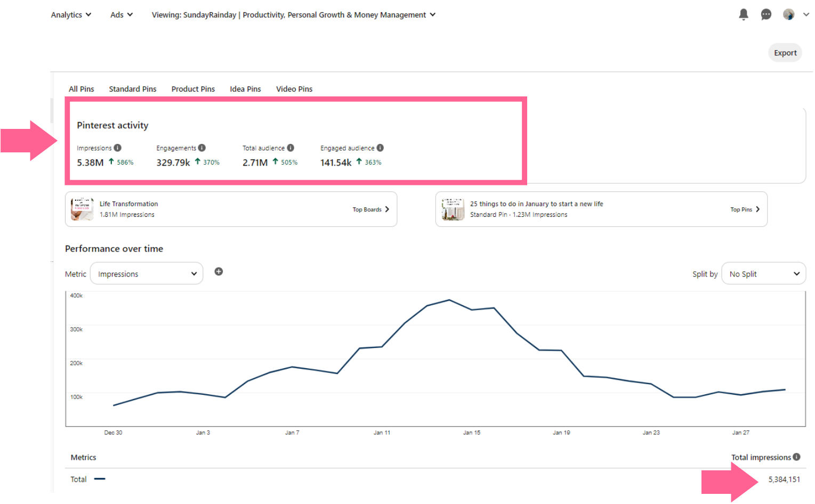Click the Total audience info icon
Image resolution: width=815 pixels, height=504 pixels.
click(x=291, y=148)
